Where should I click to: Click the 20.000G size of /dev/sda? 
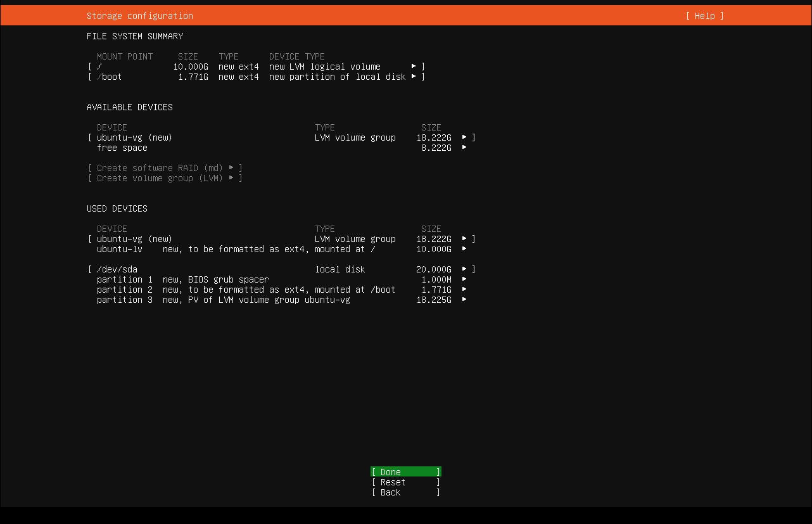tap(434, 269)
